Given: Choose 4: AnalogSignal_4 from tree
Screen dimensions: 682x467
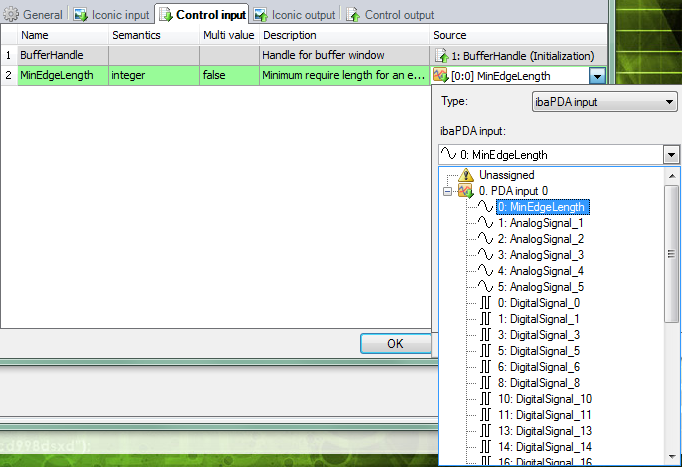Looking at the screenshot, I should (541, 271).
